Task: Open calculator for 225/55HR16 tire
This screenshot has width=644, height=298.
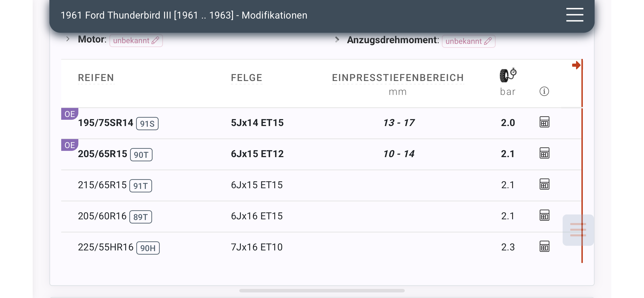Action: [x=544, y=247]
